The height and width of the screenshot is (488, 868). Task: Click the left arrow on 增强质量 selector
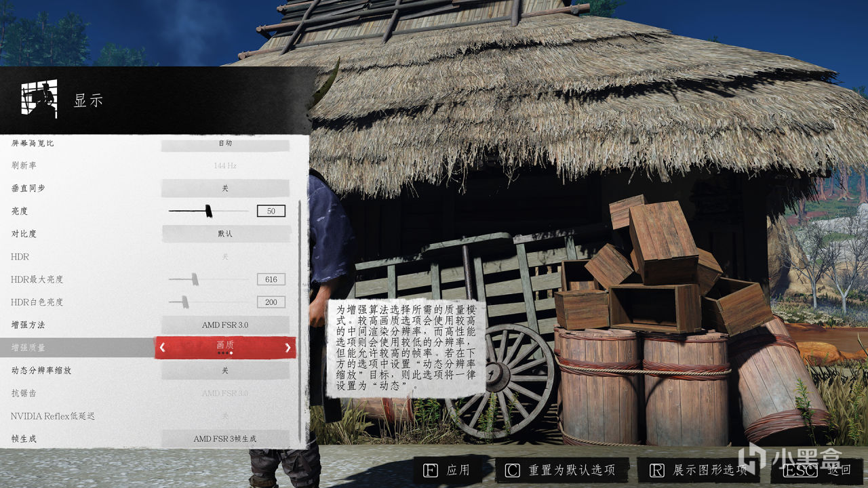click(x=163, y=347)
